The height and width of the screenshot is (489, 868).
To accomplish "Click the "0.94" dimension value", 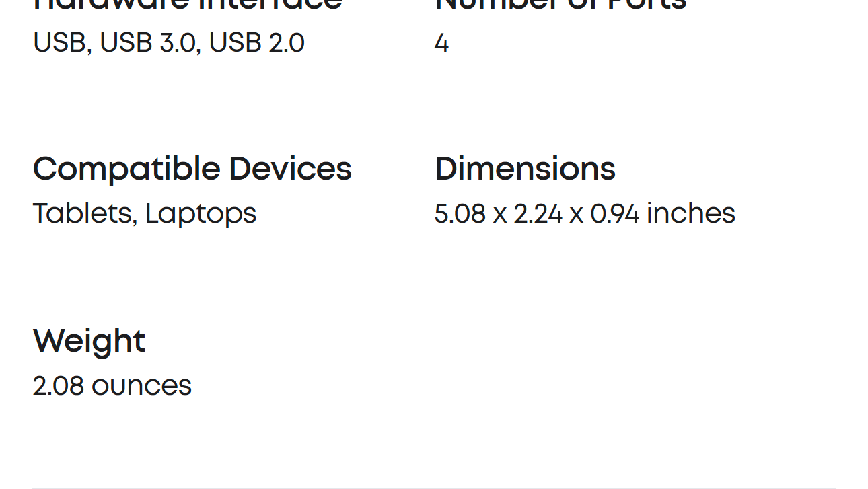I will point(614,214).
